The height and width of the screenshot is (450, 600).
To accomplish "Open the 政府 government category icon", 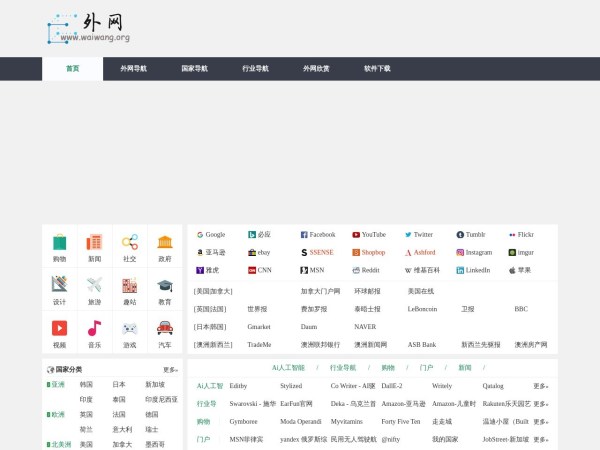I will [164, 242].
